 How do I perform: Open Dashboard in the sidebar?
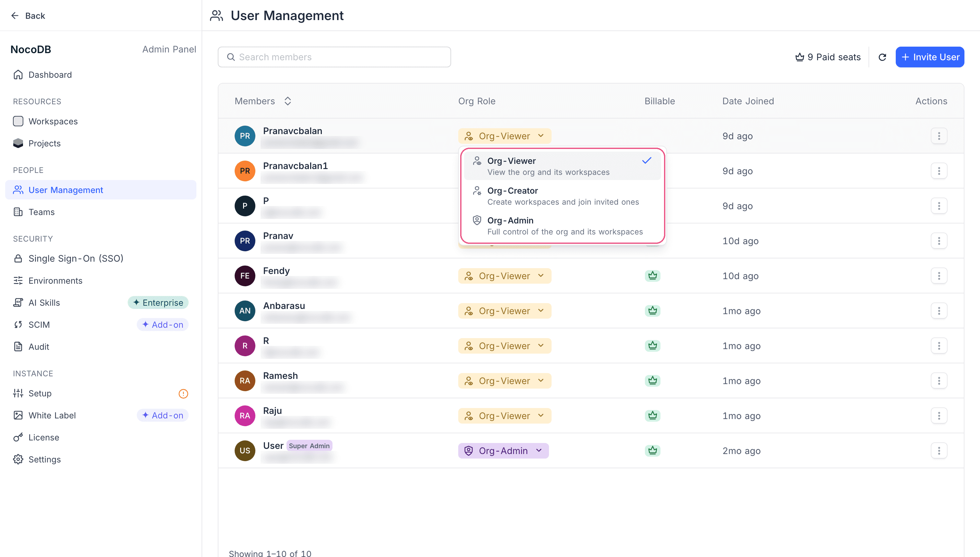coord(101,74)
